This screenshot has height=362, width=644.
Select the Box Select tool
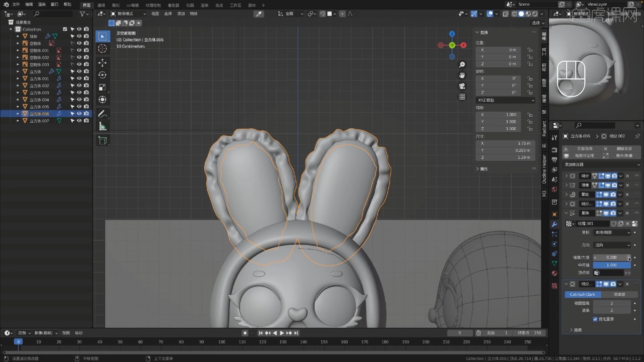[x=103, y=36]
